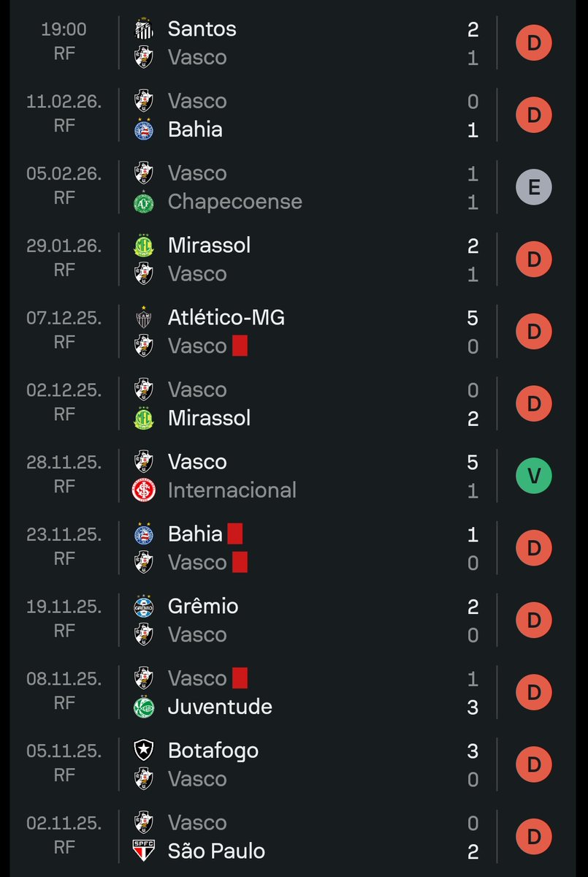
Task: Click the Internacional club crest icon
Action: [144, 490]
